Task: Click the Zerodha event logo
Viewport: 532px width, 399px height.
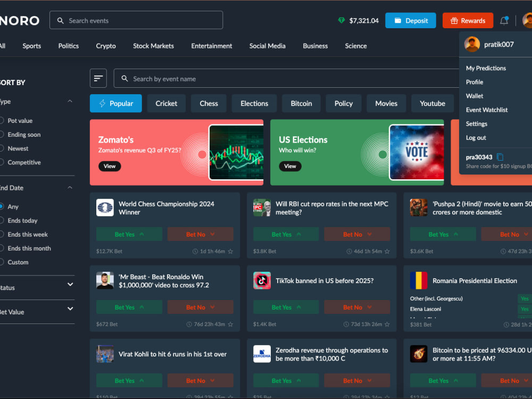Action: pos(262,354)
